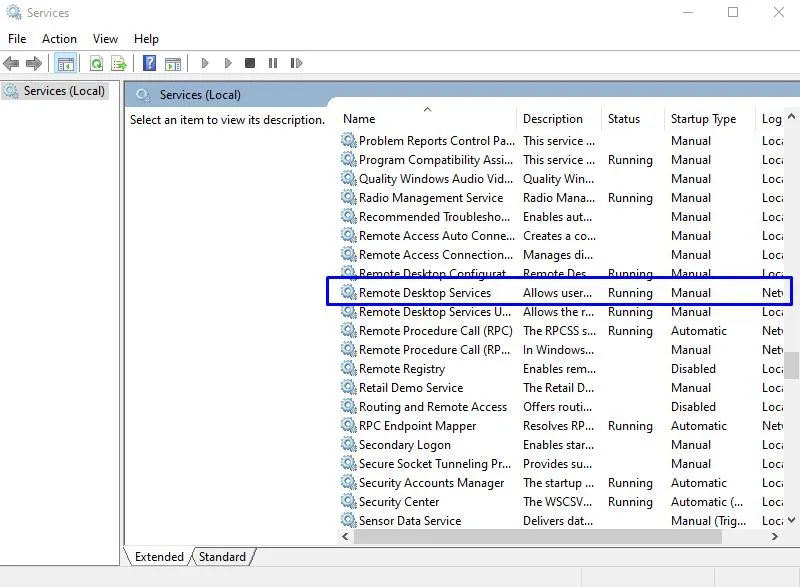The width and height of the screenshot is (800, 587).
Task: Click the Security Center service gear icon
Action: (x=349, y=501)
